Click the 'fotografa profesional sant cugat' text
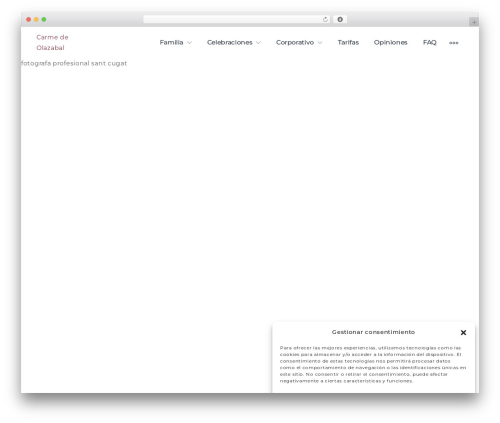Image resolution: width=500 pixels, height=423 pixels. (74, 63)
